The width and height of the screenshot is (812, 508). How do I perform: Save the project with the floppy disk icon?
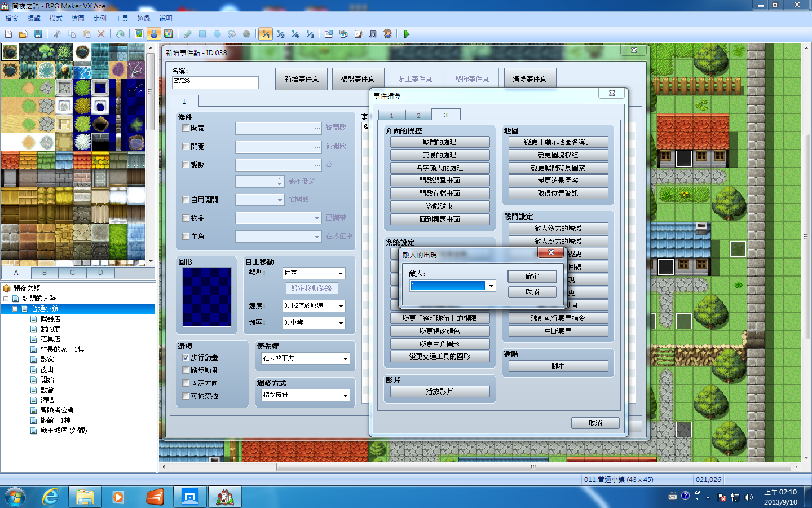coord(38,34)
